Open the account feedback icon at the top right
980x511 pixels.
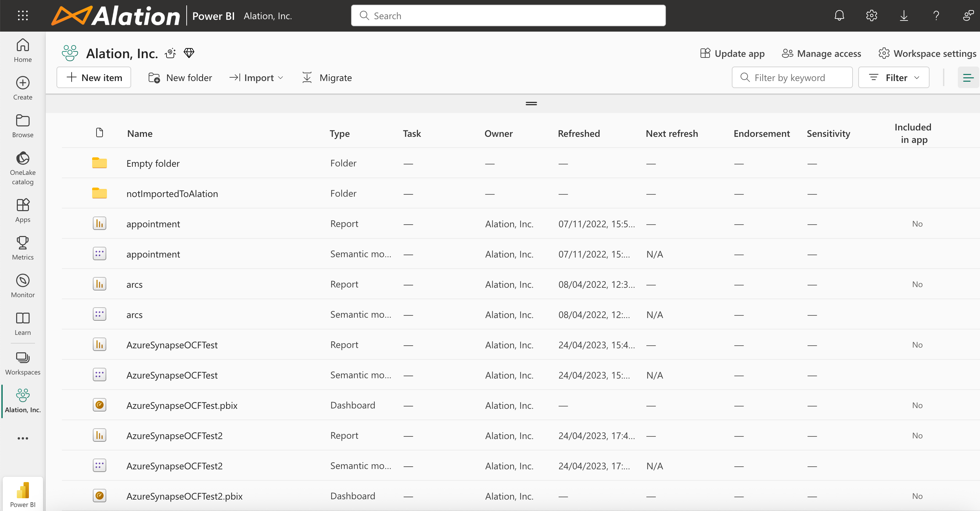click(x=968, y=15)
